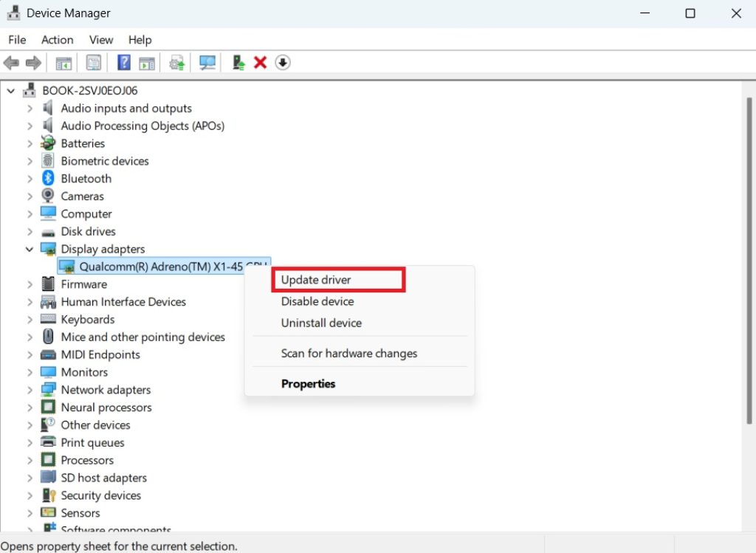Click the Batteries category icon

48,142
